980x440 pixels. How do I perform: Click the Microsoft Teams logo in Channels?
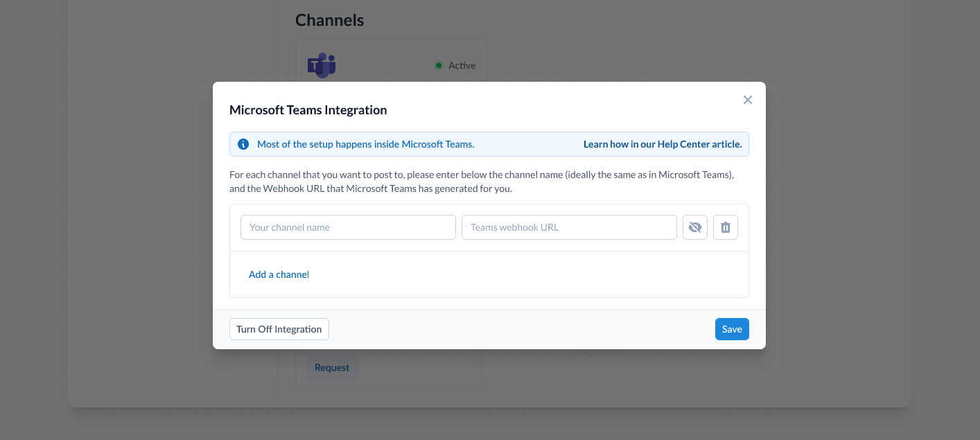tap(322, 65)
